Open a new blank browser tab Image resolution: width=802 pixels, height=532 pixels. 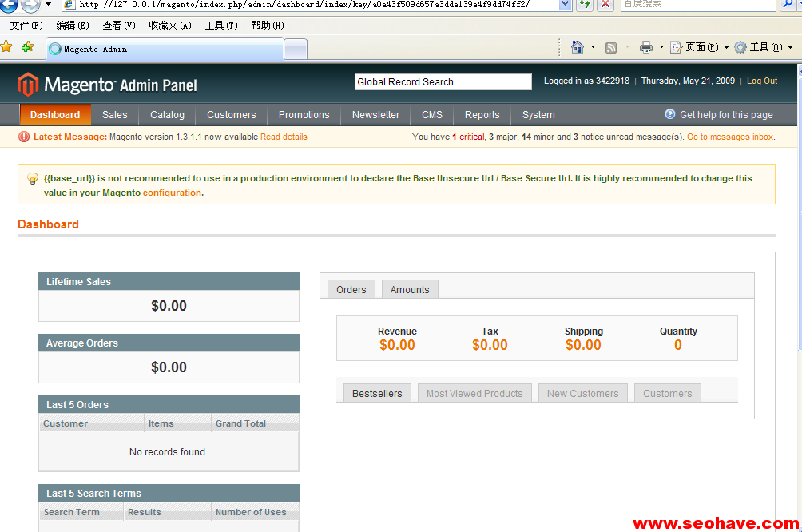(295, 50)
